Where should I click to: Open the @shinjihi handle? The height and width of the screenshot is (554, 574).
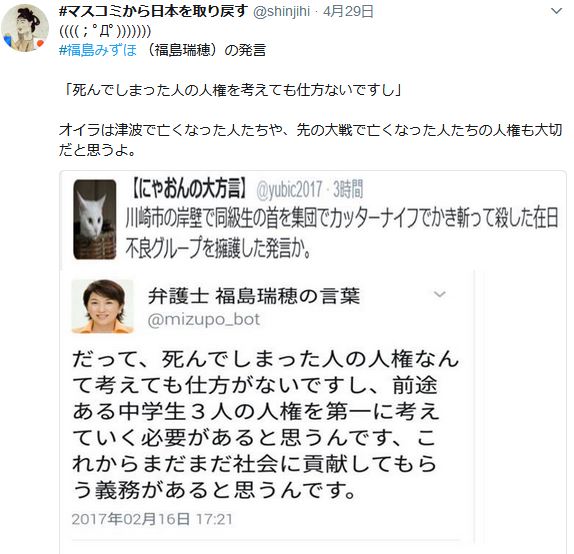(282, 12)
